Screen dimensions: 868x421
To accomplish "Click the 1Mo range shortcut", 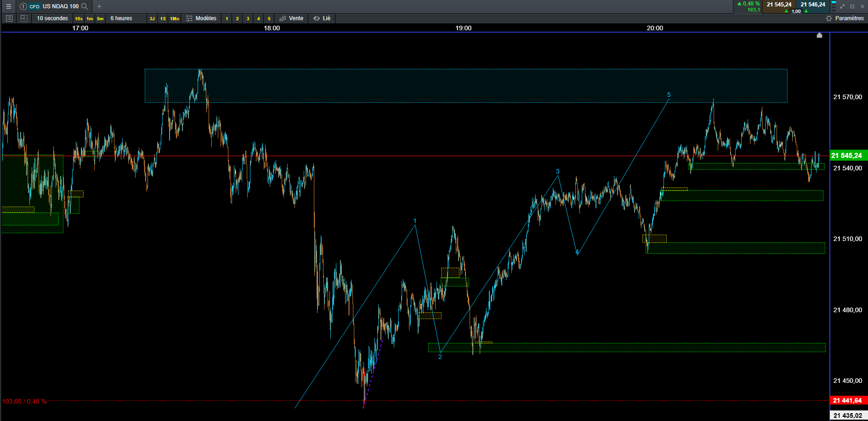I will coord(175,19).
